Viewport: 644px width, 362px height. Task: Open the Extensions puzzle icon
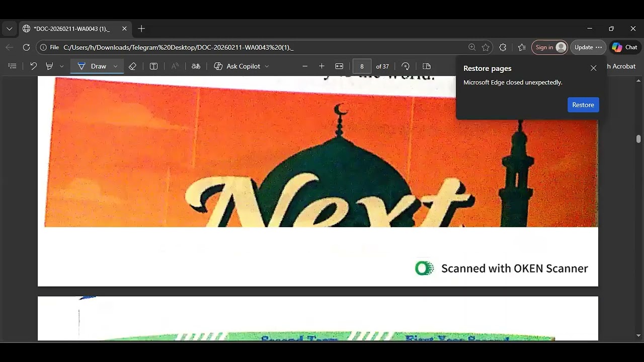[503, 47]
